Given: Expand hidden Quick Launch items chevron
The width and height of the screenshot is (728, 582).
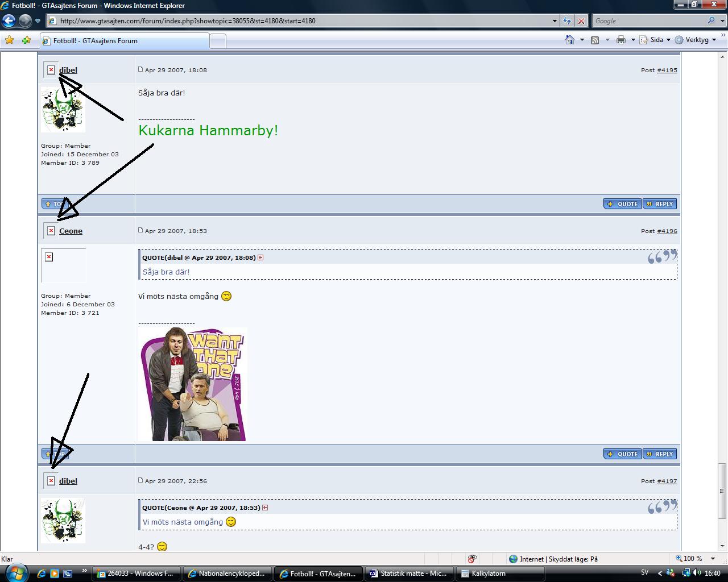Looking at the screenshot, I should (85, 571).
